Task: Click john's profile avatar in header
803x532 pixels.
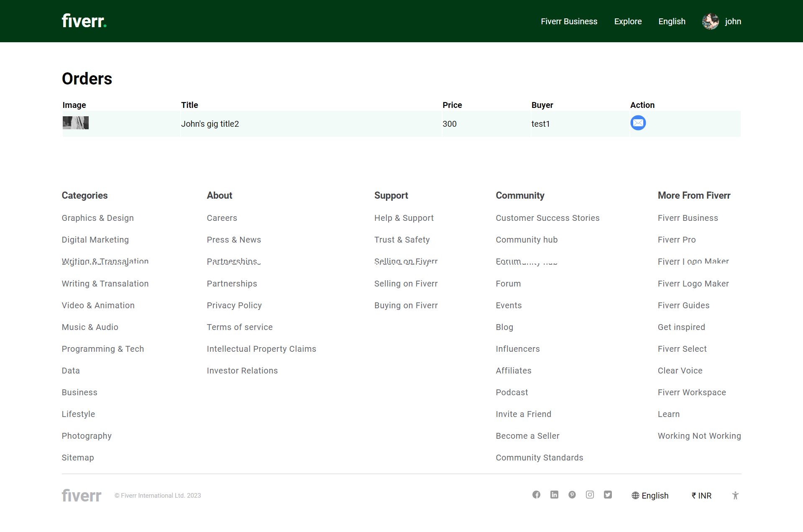Action: 710,21
